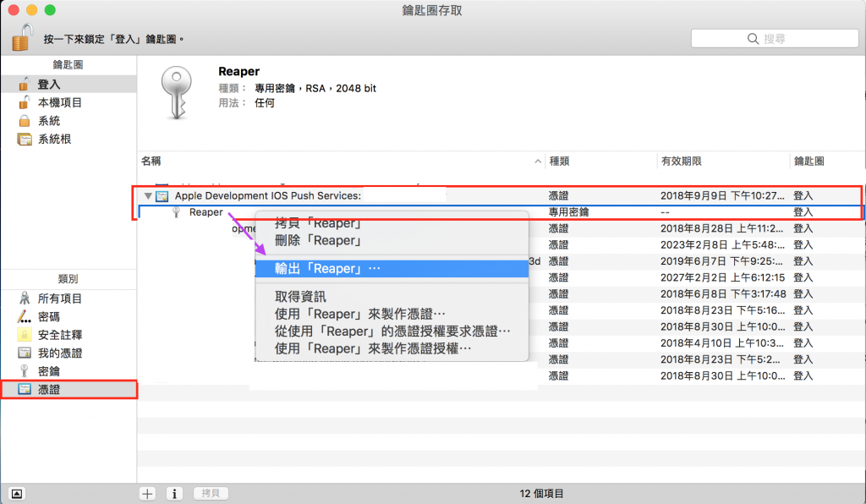This screenshot has width=866, height=504.
Task: Select the 本機項目 keychain
Action: tap(69, 102)
